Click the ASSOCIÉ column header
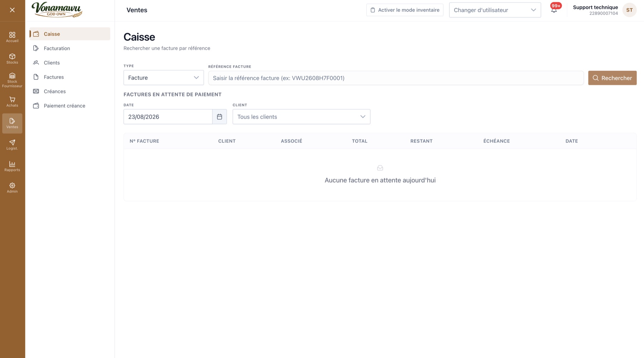This screenshot has width=644, height=358. pyautogui.click(x=292, y=141)
